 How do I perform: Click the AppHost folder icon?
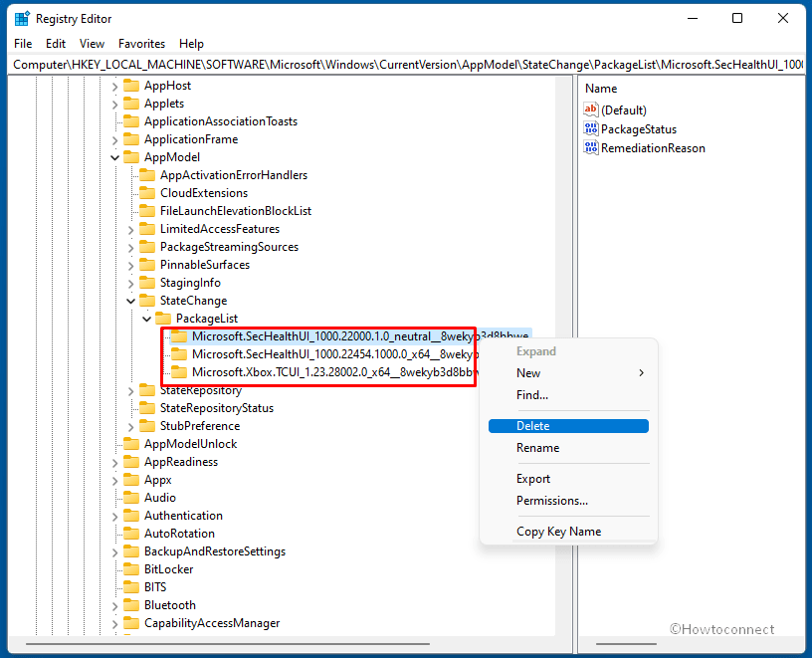tap(131, 86)
